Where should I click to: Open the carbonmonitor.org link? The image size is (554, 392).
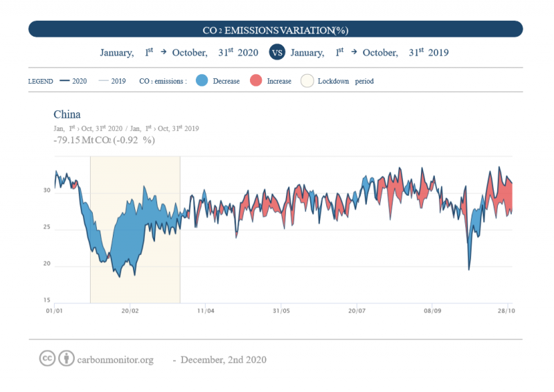(115, 360)
